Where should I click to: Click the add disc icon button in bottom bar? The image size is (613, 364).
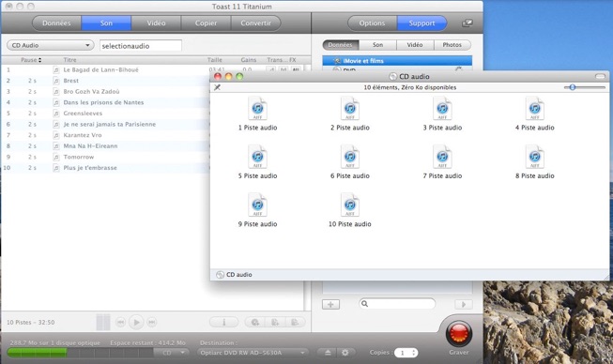click(x=255, y=322)
